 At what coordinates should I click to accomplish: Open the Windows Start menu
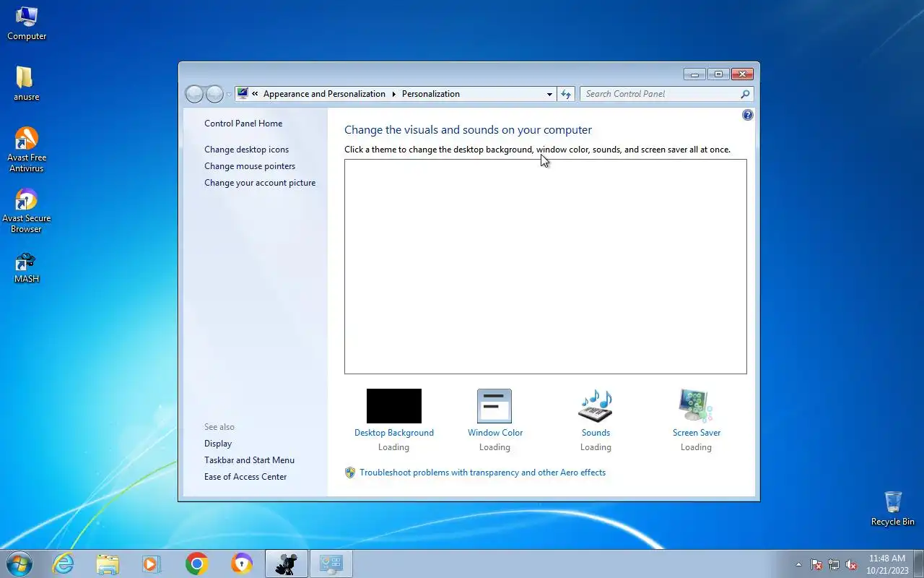click(19, 564)
